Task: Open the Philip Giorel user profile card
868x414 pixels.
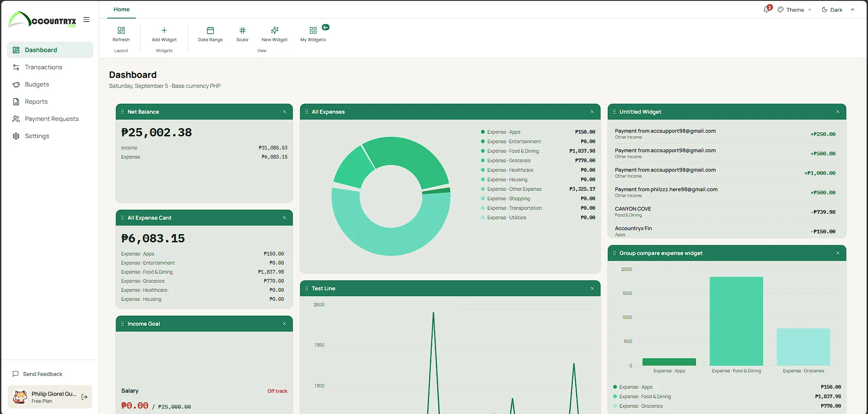Action: tap(50, 397)
